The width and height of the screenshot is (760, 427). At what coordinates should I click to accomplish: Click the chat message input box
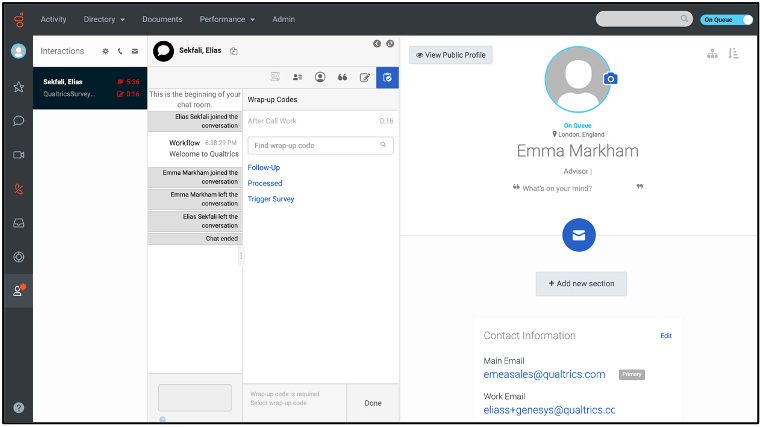pyautogui.click(x=194, y=398)
